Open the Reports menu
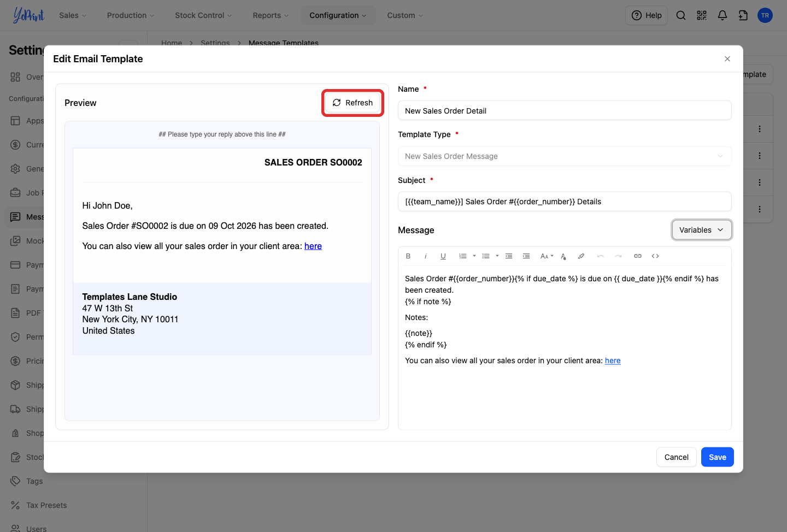This screenshot has width=787, height=532. tap(271, 15)
